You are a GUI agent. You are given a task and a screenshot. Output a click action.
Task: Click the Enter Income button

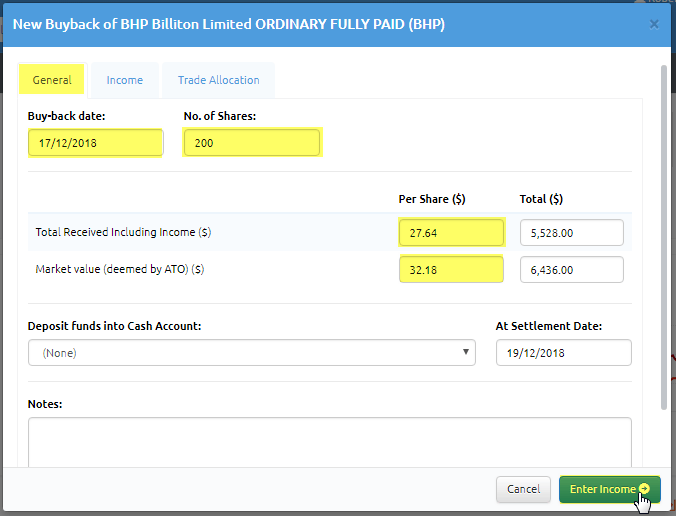(610, 489)
